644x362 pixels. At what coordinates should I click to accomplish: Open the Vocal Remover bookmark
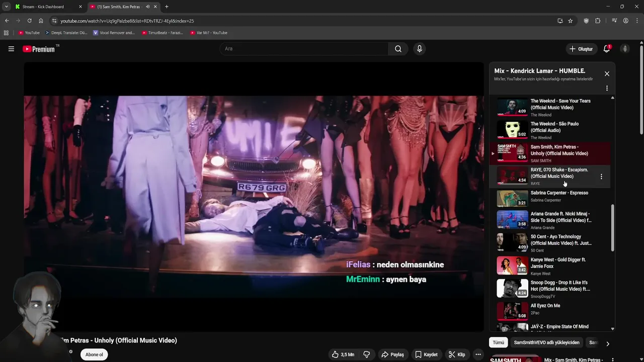tap(114, 33)
